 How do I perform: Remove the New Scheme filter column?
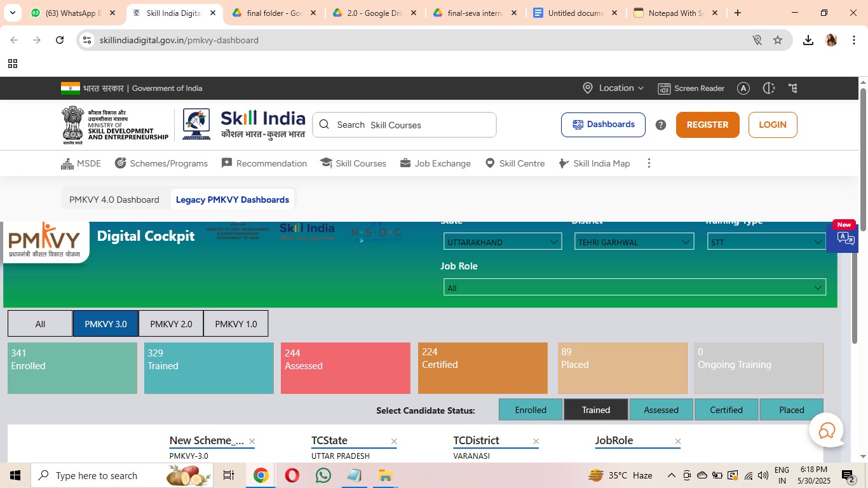point(252,441)
